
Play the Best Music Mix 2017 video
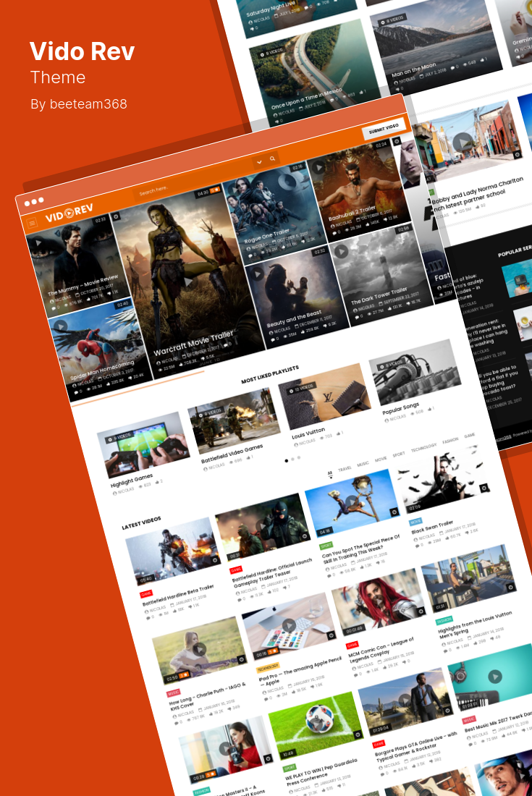(494, 676)
